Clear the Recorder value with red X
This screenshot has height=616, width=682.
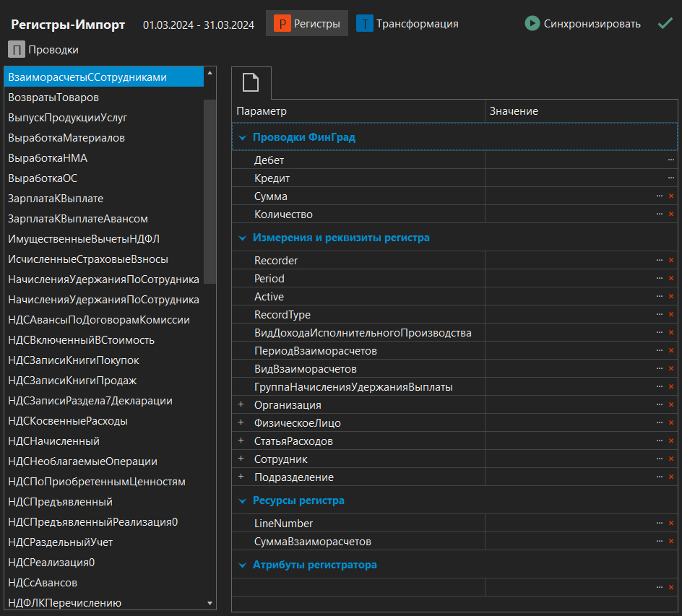pyautogui.click(x=671, y=261)
